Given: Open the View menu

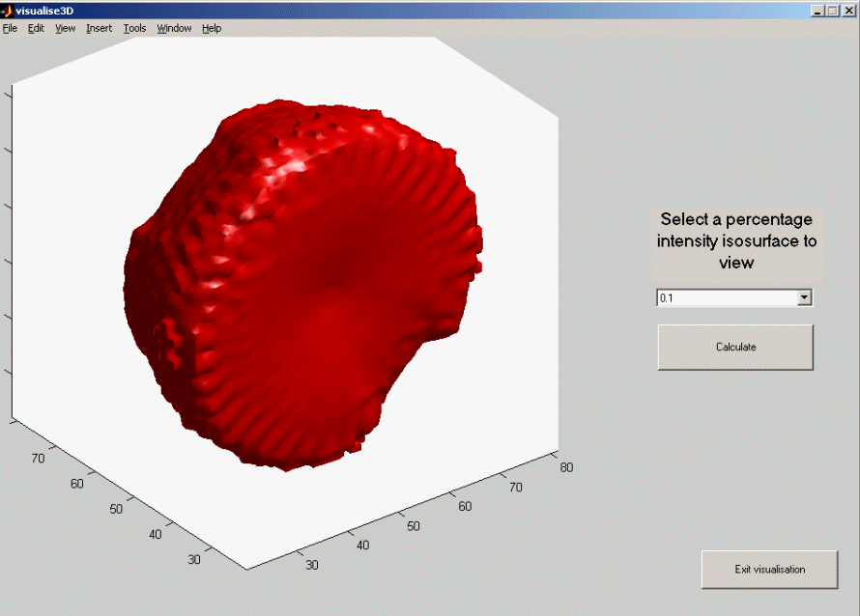Looking at the screenshot, I should click(64, 28).
